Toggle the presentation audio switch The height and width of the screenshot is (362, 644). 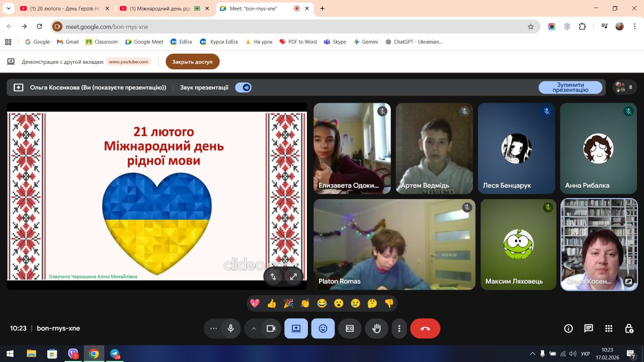point(244,87)
